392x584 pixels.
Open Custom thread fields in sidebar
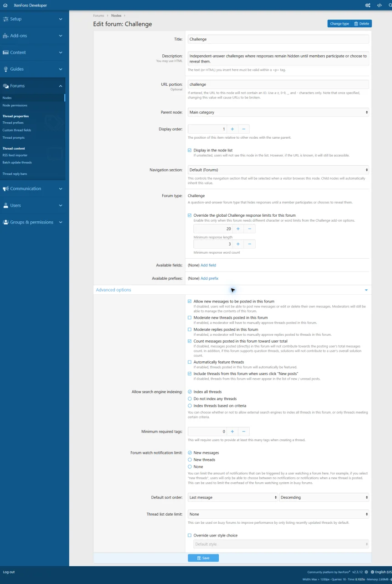pyautogui.click(x=17, y=130)
